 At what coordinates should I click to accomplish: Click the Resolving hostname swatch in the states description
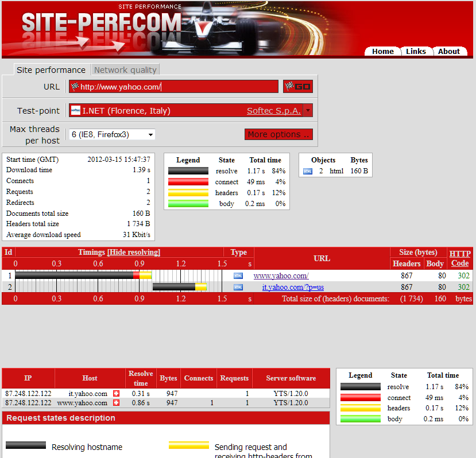pos(26,445)
